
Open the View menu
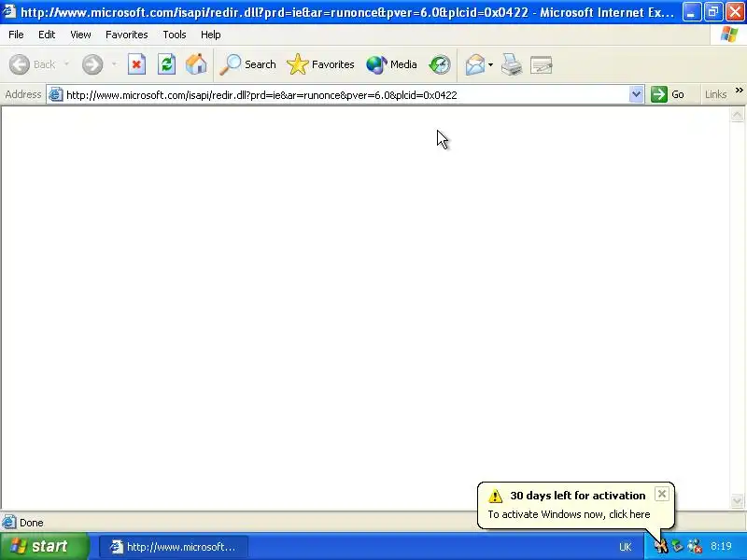(x=80, y=35)
